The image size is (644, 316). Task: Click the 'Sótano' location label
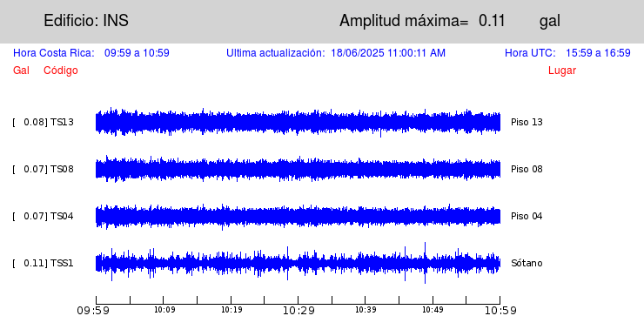click(527, 263)
